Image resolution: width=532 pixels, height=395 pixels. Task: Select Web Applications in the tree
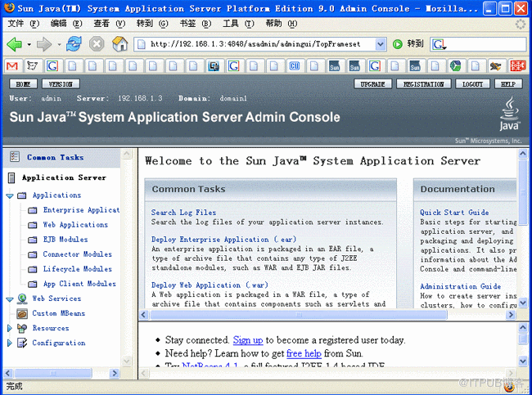(75, 225)
